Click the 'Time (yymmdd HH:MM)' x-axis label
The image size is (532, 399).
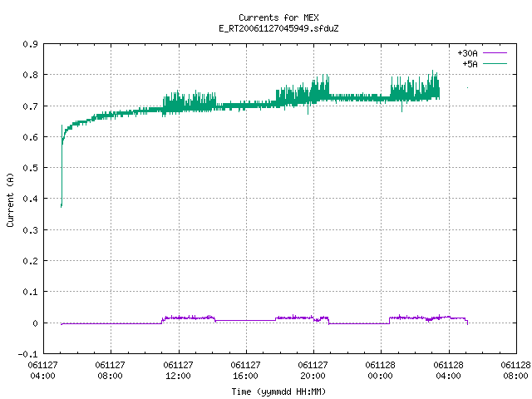(x=278, y=392)
